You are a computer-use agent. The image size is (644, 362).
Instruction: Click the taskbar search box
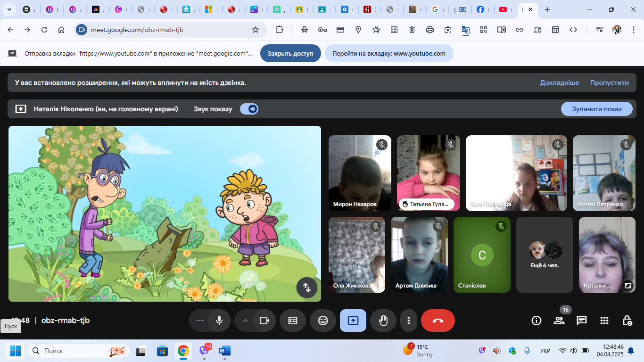click(78, 351)
